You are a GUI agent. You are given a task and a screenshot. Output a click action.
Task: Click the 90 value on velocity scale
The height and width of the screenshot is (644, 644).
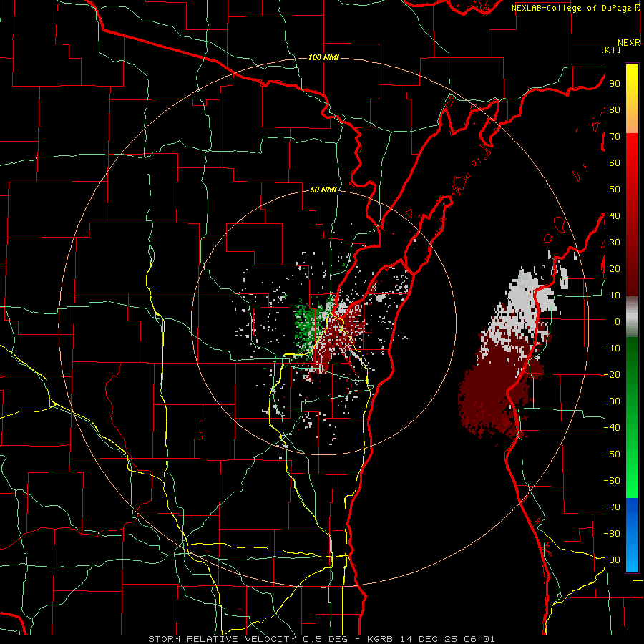coord(615,84)
